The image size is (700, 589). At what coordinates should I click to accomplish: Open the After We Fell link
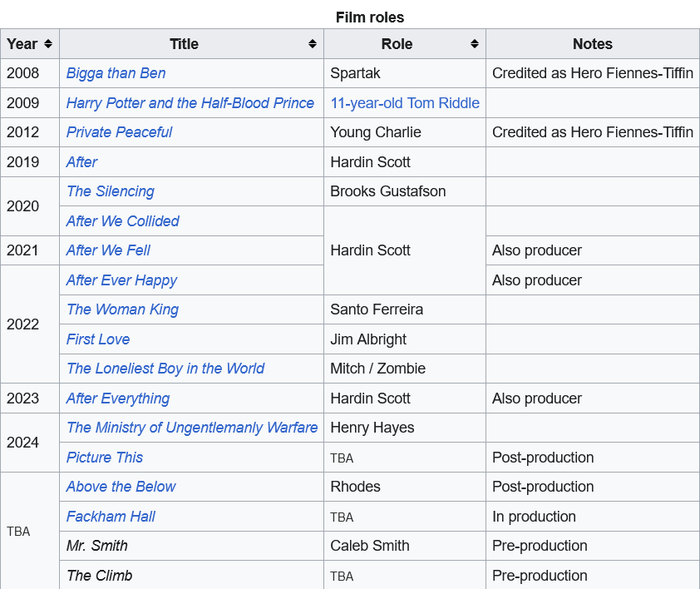click(x=108, y=250)
